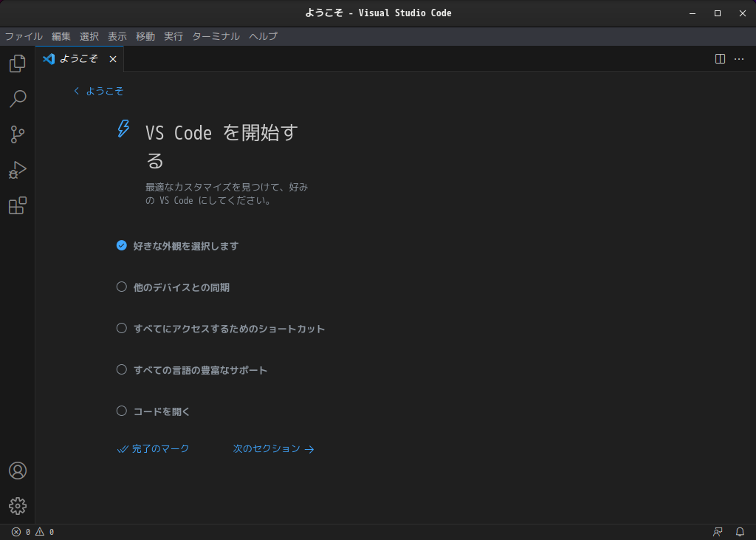The height and width of the screenshot is (540, 756).
Task: Select the ようこそ editor tab
Action: [79, 59]
